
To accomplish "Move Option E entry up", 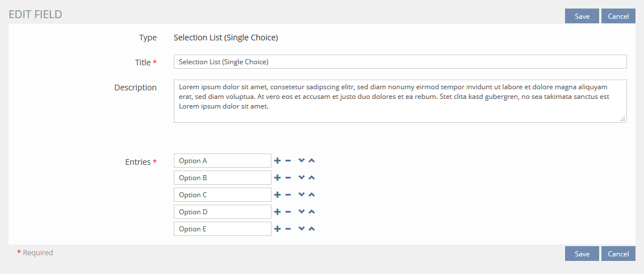I will (312, 229).
